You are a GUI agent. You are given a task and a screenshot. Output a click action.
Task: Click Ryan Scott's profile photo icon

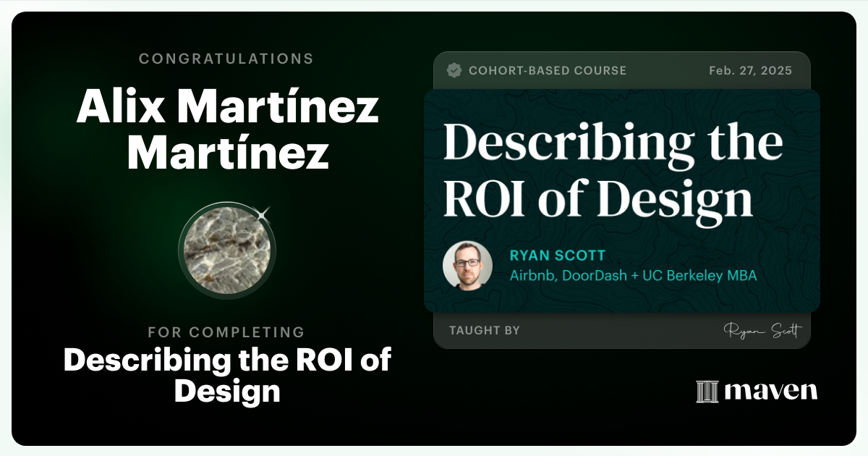(x=467, y=265)
